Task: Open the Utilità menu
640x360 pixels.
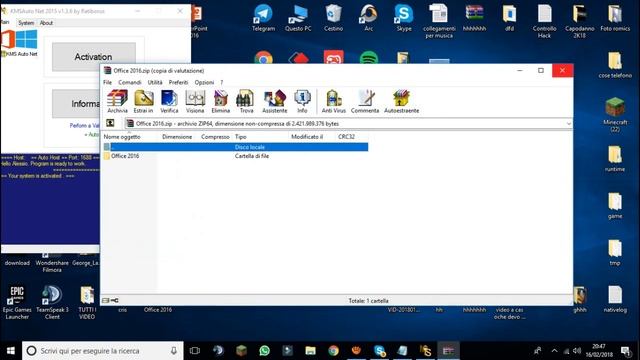Action: pos(155,82)
